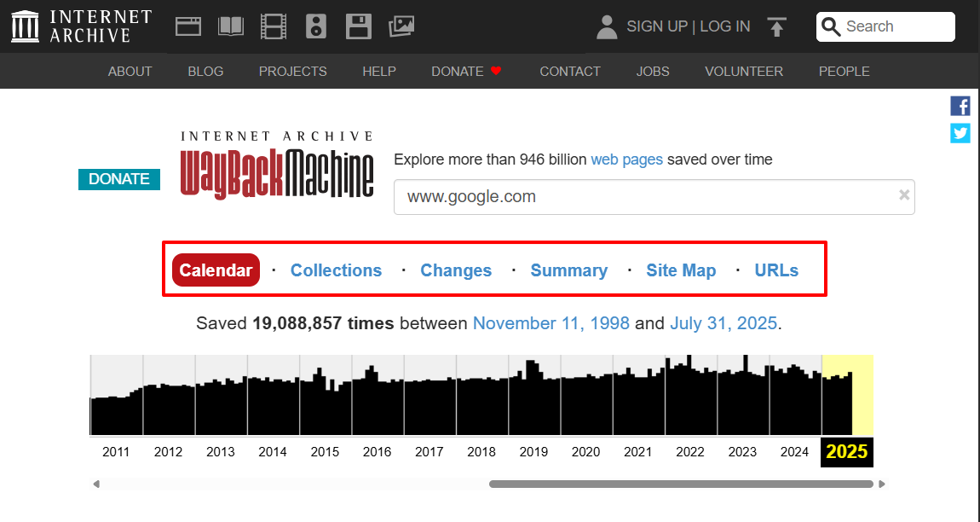This screenshot has height=522, width=980.
Task: Switch to the Summary tab
Action: point(568,270)
